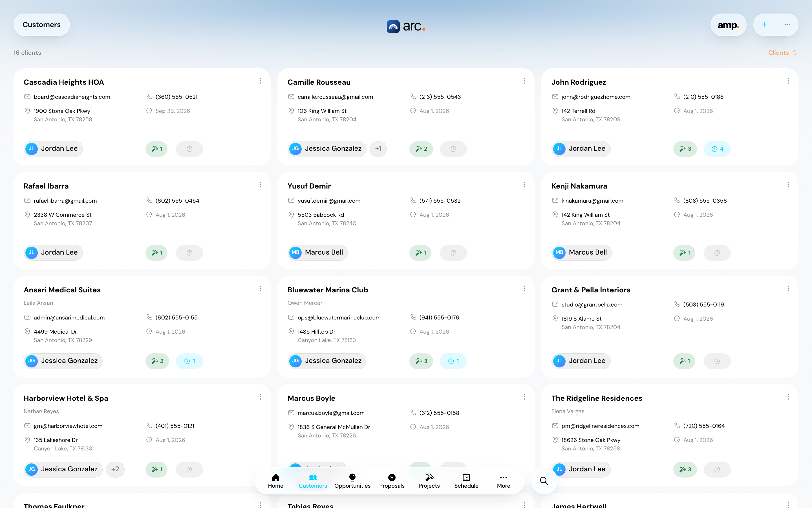This screenshot has height=508, width=812.
Task: Open Cascadia Heights HOA card menu
Action: 261,81
